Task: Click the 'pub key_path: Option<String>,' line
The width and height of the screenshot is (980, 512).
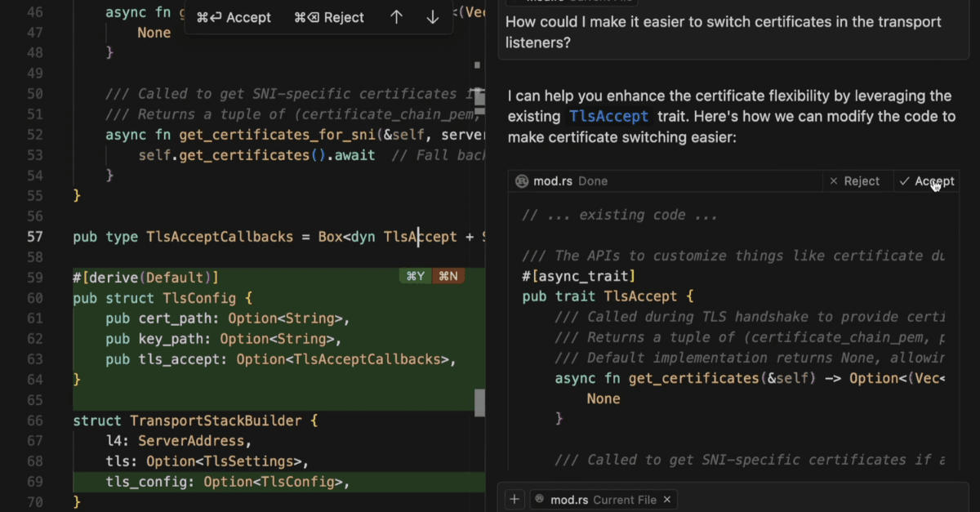Action: (x=224, y=339)
